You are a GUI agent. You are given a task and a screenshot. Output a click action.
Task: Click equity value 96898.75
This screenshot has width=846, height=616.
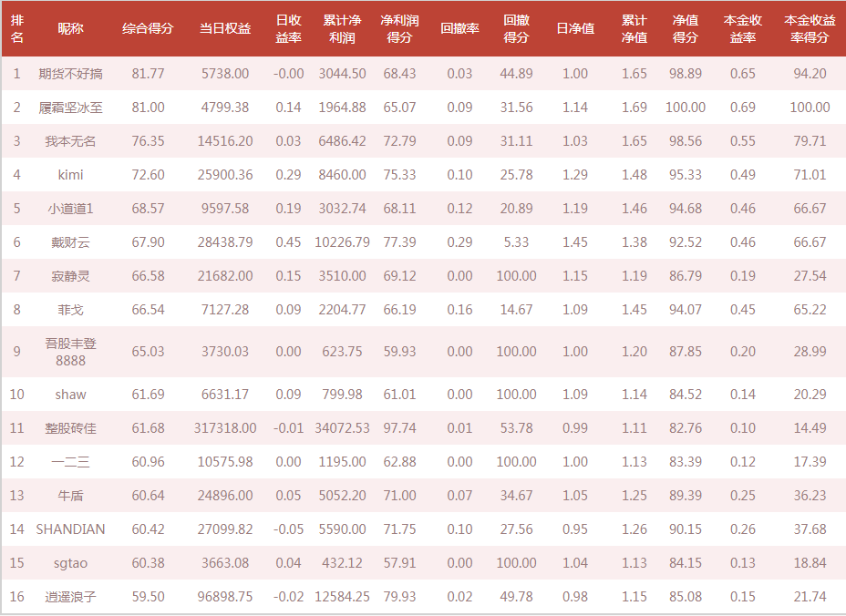(x=225, y=597)
